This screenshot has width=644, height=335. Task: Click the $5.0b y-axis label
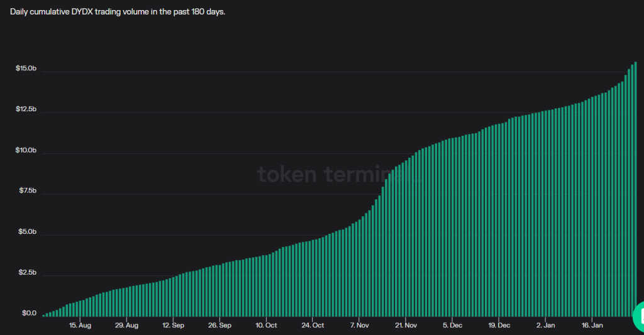tap(27, 231)
